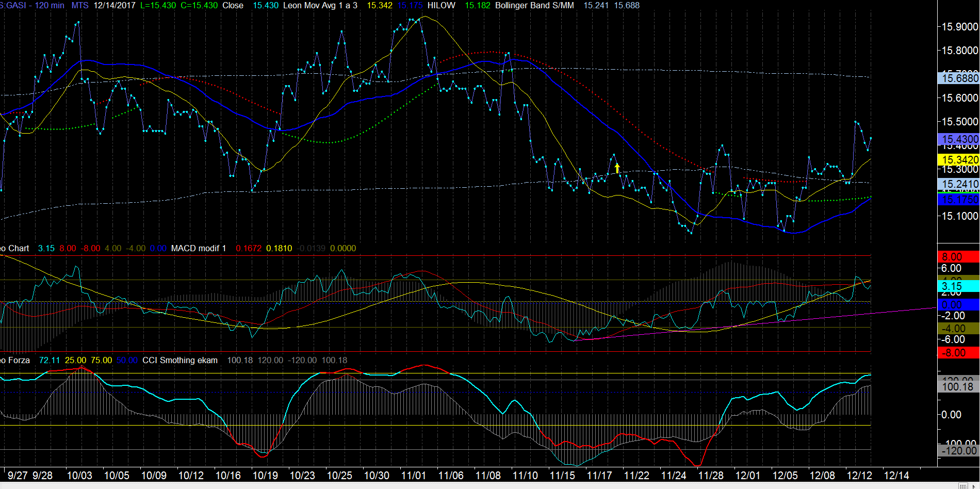The image size is (980, 489).
Task: Click the 15.688 Bollinger value in the header
Action: pos(627,5)
